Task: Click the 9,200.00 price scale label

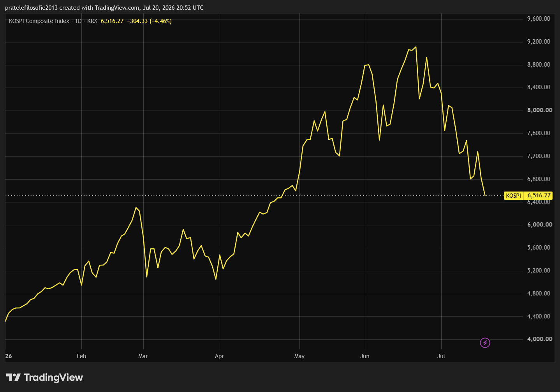Action: tap(539, 42)
